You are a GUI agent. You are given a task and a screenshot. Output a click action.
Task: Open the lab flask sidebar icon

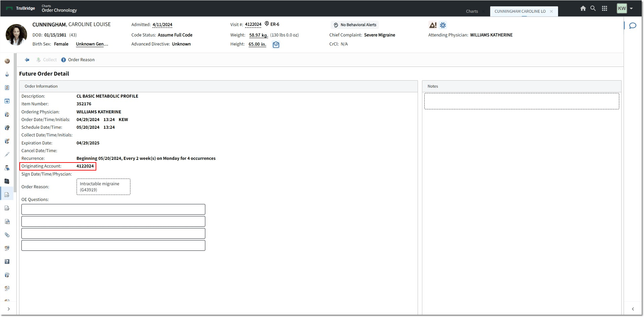tap(7, 74)
